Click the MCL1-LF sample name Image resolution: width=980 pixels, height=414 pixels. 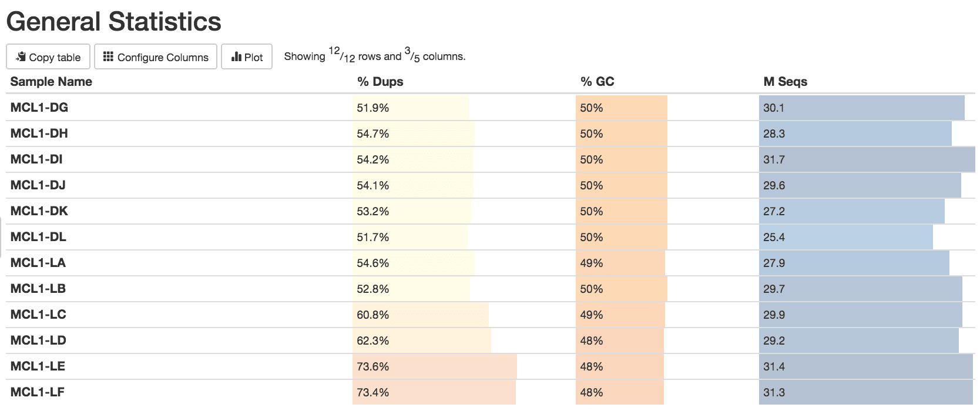tap(38, 392)
